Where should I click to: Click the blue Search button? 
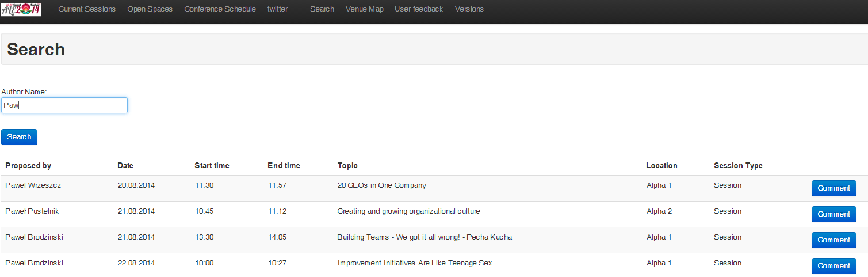click(19, 137)
